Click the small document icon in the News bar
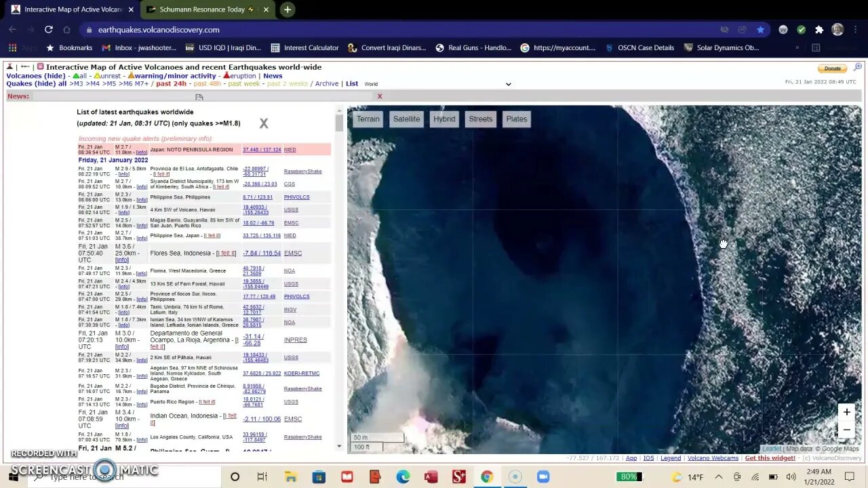 coord(199,97)
